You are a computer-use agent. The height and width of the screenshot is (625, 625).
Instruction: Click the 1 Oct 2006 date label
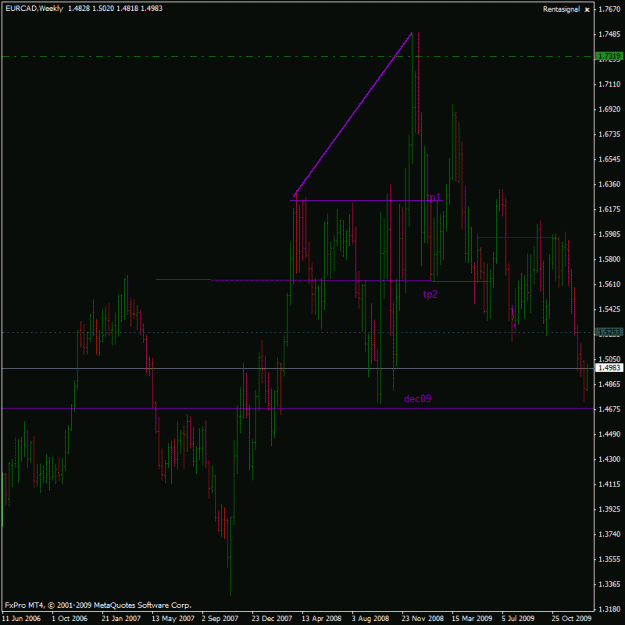click(x=69, y=618)
